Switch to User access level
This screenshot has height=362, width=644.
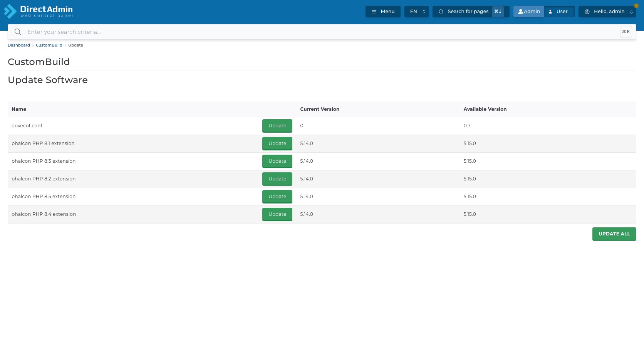559,12
